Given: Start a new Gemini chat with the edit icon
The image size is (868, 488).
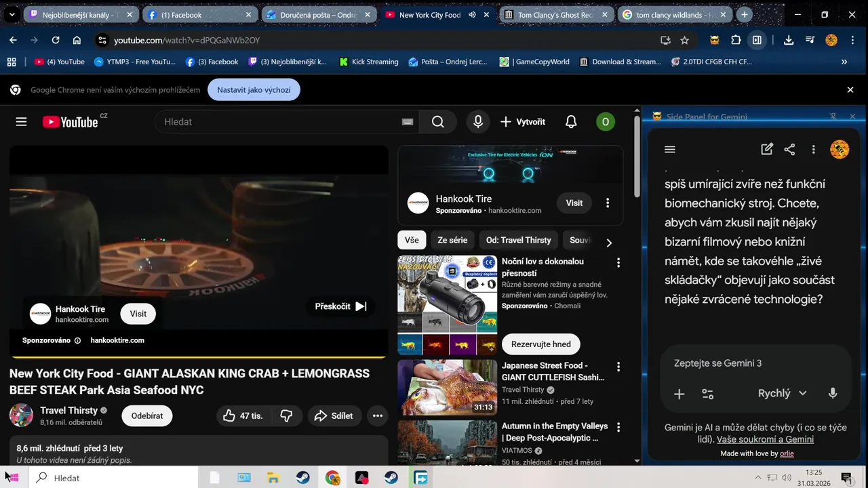Looking at the screenshot, I should click(767, 150).
